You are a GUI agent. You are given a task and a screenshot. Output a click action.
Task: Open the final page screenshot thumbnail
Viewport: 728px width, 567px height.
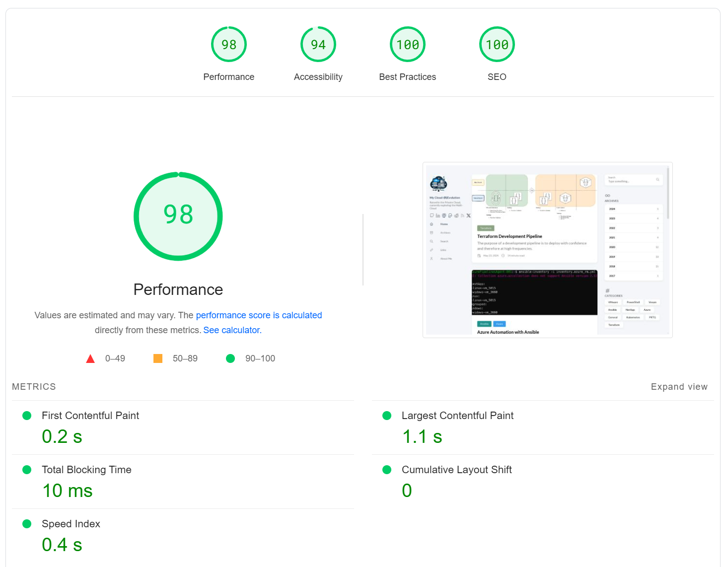point(547,250)
